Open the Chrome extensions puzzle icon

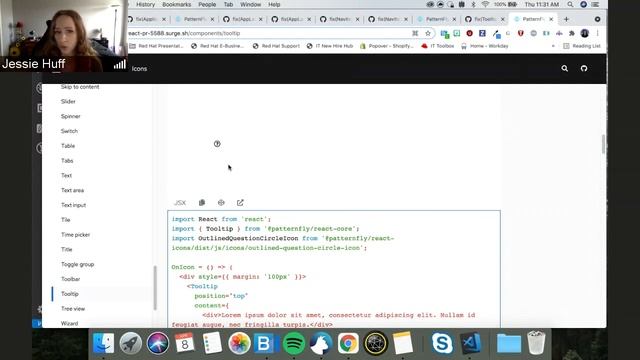pos(572,33)
